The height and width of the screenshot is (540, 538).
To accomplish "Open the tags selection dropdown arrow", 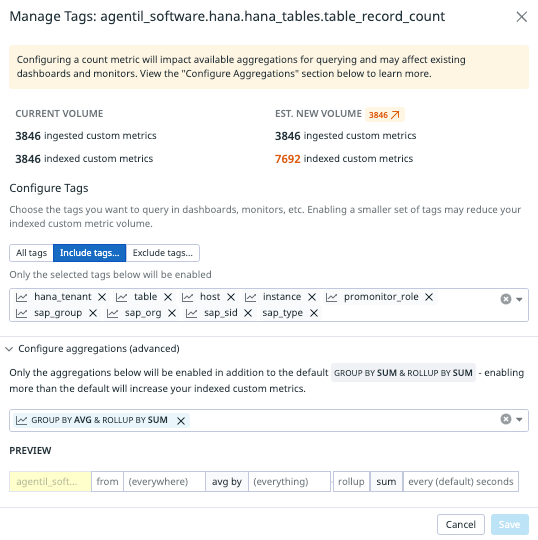I will click(519, 299).
